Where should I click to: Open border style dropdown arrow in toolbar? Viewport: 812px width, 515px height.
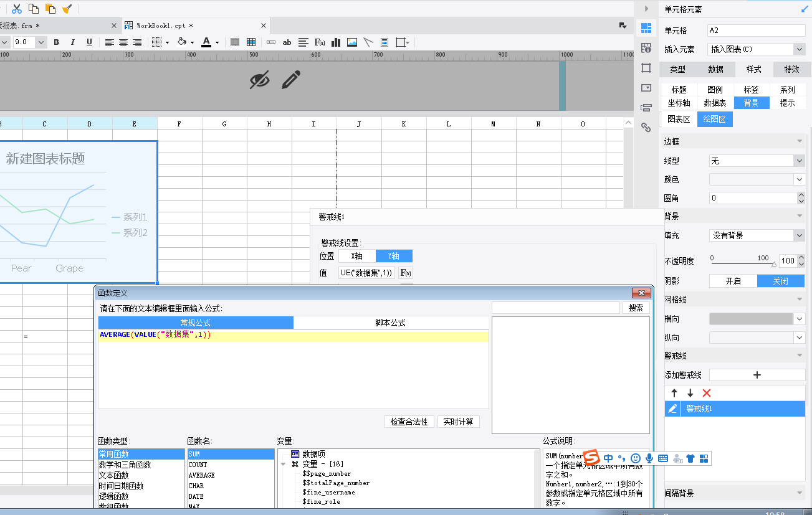click(x=167, y=43)
